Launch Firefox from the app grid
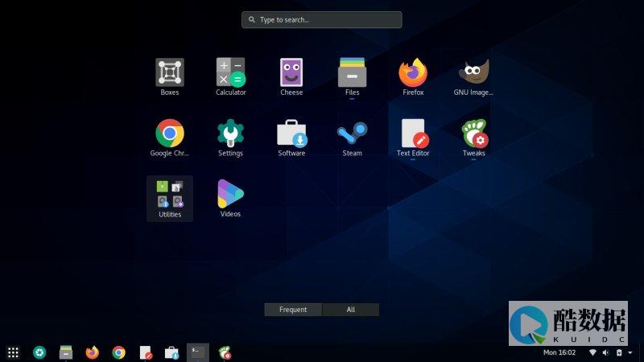The height and width of the screenshot is (362, 644). tap(413, 76)
